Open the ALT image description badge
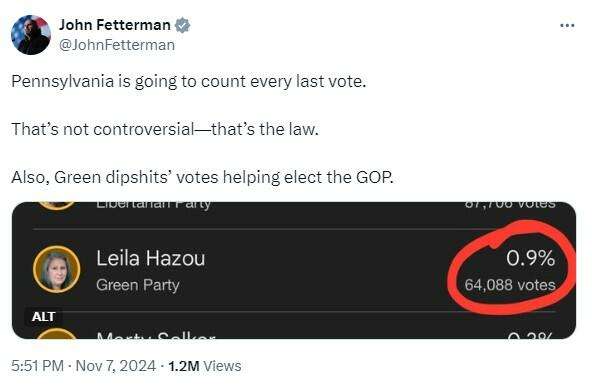This screenshot has width=592, height=386. (43, 317)
